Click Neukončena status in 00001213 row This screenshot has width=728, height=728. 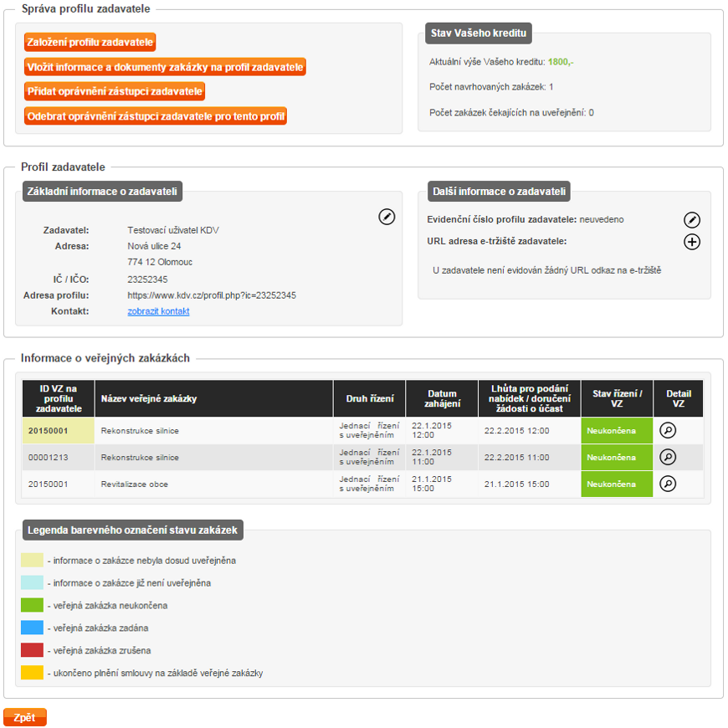coord(617,458)
